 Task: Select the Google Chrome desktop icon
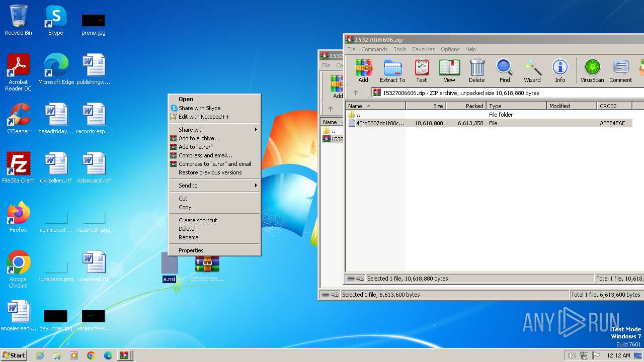pyautogui.click(x=18, y=269)
